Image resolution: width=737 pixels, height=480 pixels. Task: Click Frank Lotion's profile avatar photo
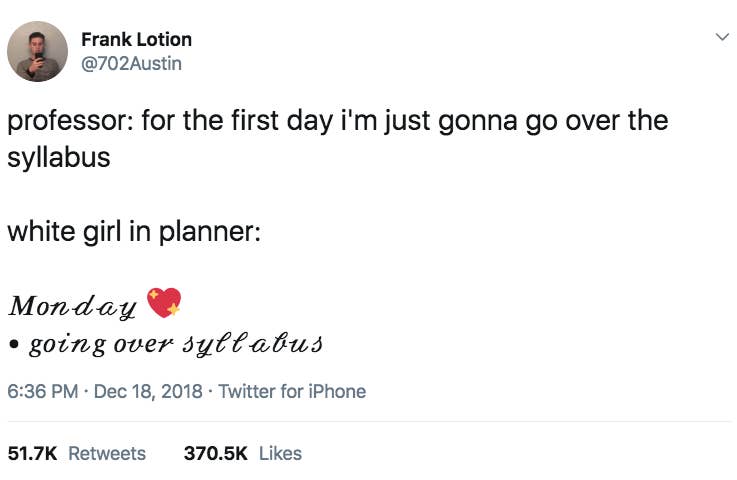coord(38,51)
